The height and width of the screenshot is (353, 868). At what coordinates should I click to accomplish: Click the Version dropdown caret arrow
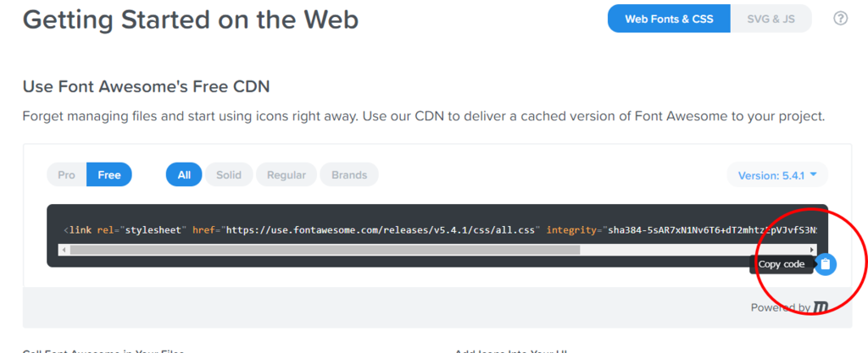(813, 174)
